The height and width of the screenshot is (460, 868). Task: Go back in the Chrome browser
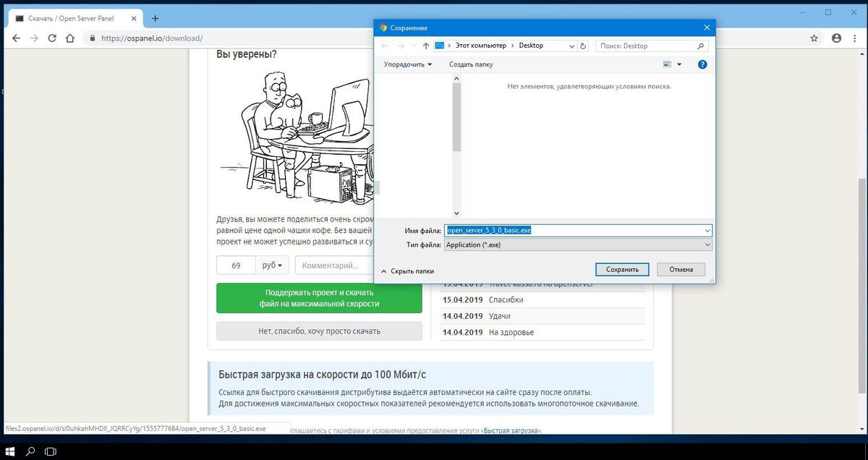[x=15, y=38]
